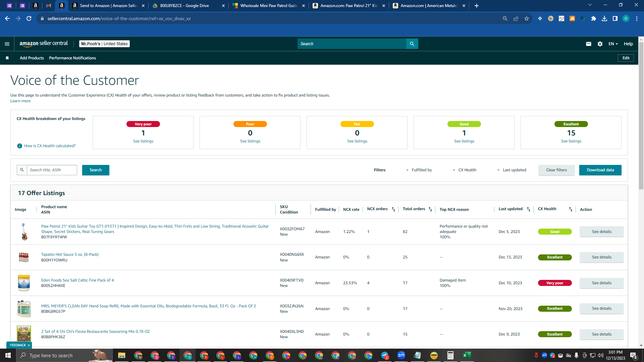Open File Explorer from the taskbar
This screenshot has width=644, height=362.
click(121, 355)
